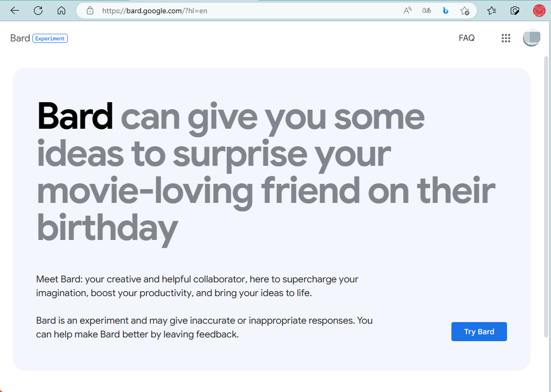Image resolution: width=551 pixels, height=392 pixels.
Task: Open the translate page icon
Action: coord(426,11)
